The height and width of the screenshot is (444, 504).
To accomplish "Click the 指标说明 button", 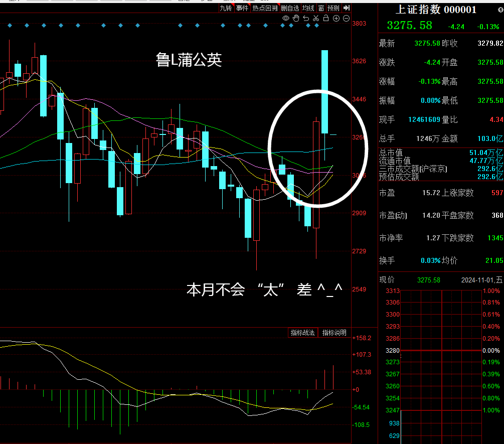I will (334, 333).
